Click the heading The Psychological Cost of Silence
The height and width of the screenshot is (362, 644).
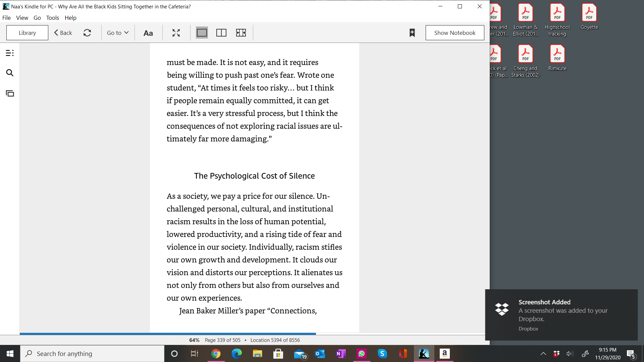pyautogui.click(x=254, y=176)
